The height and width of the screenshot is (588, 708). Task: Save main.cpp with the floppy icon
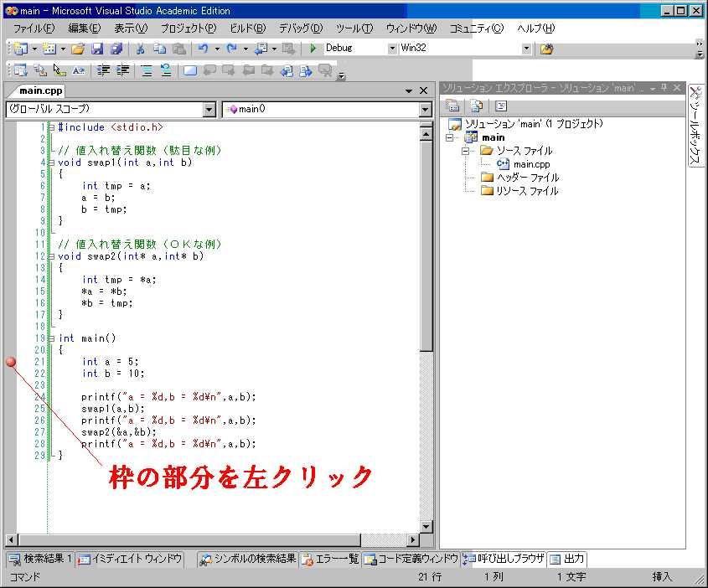(x=97, y=49)
